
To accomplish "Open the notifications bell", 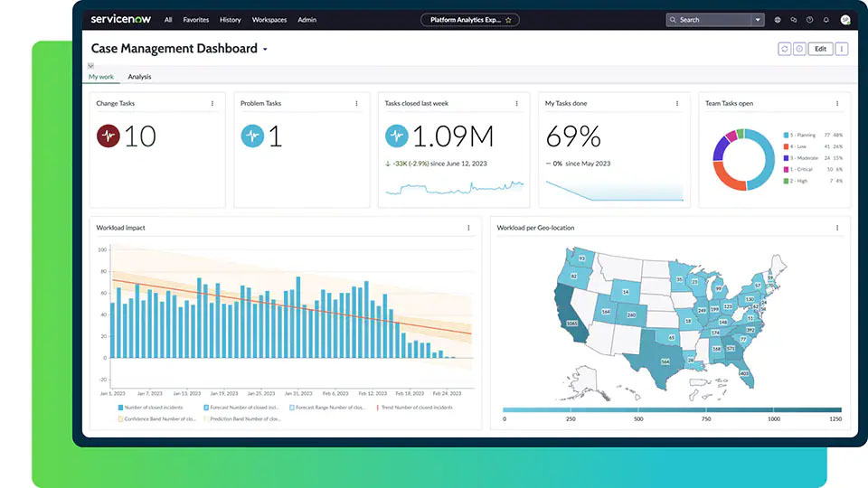I will click(826, 20).
